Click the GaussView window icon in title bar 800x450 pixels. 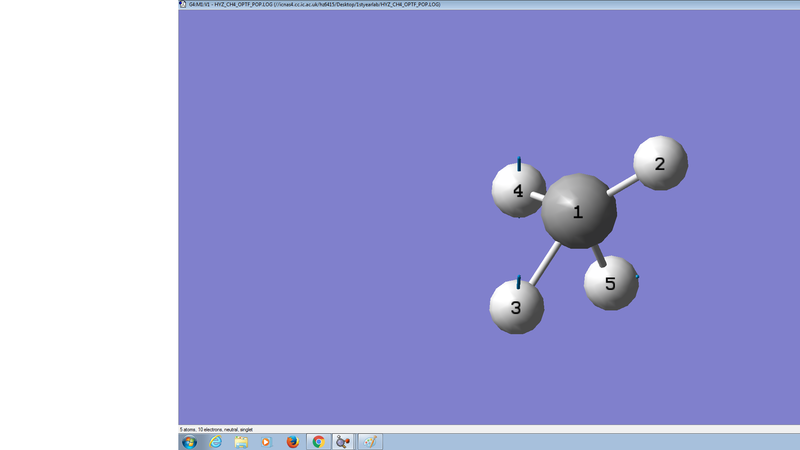183,4
